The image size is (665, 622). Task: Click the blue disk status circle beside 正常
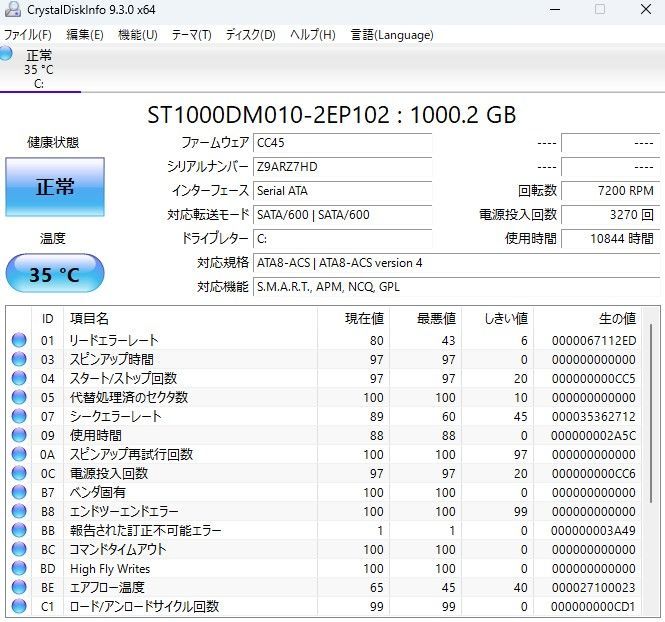click(6, 53)
